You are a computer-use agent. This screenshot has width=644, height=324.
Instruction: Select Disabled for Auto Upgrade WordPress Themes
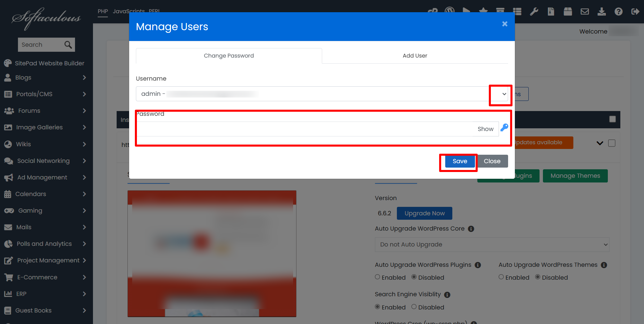[x=538, y=277]
